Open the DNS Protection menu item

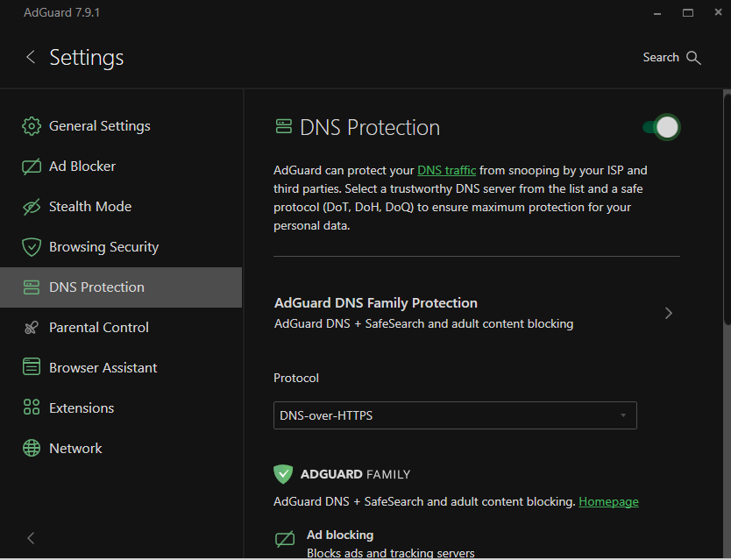[96, 287]
